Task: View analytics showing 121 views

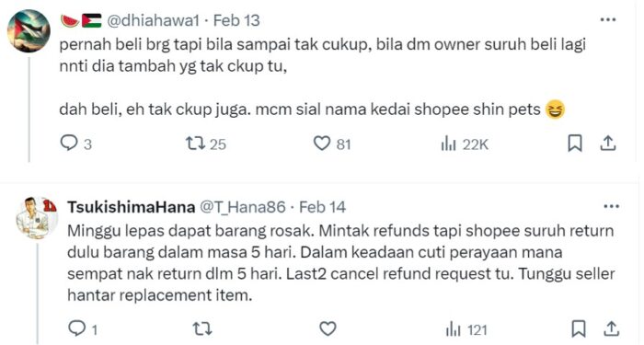Action: [466, 329]
